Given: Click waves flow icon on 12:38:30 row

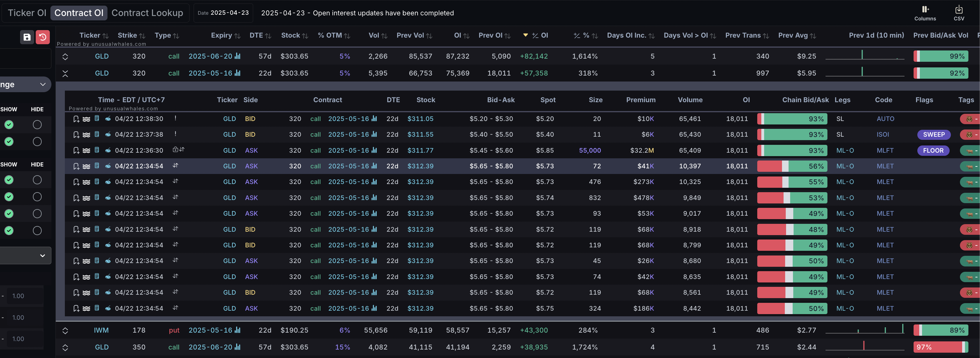Looking at the screenshot, I should [86, 119].
